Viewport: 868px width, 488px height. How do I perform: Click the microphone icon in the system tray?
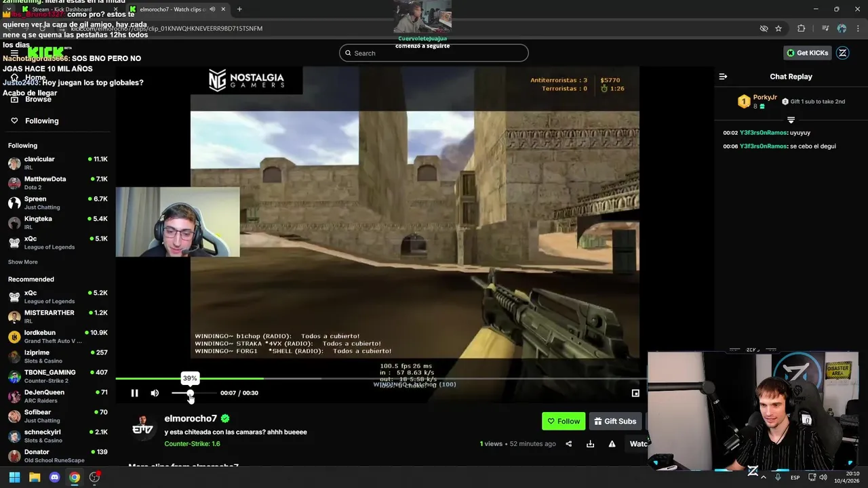[x=778, y=477]
